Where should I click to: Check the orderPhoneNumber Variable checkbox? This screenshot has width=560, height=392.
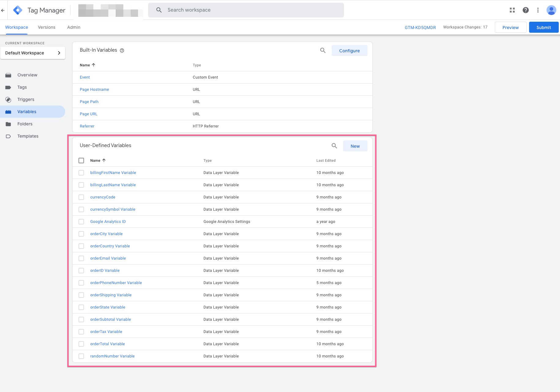81,283
